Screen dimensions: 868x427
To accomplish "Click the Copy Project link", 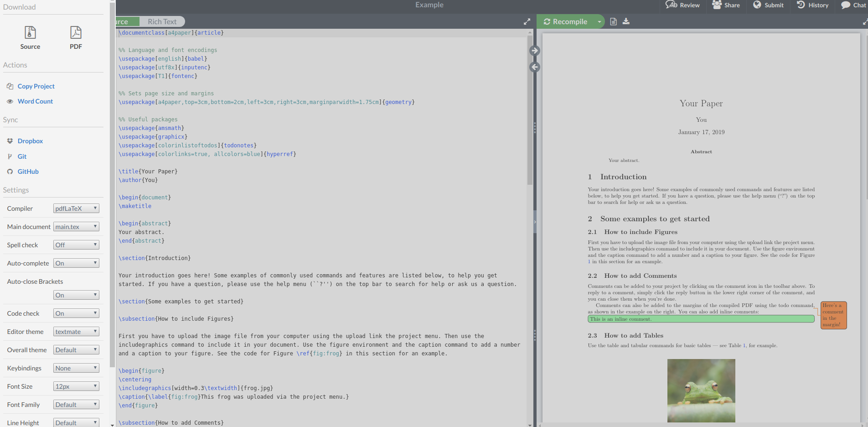I will pyautogui.click(x=36, y=86).
